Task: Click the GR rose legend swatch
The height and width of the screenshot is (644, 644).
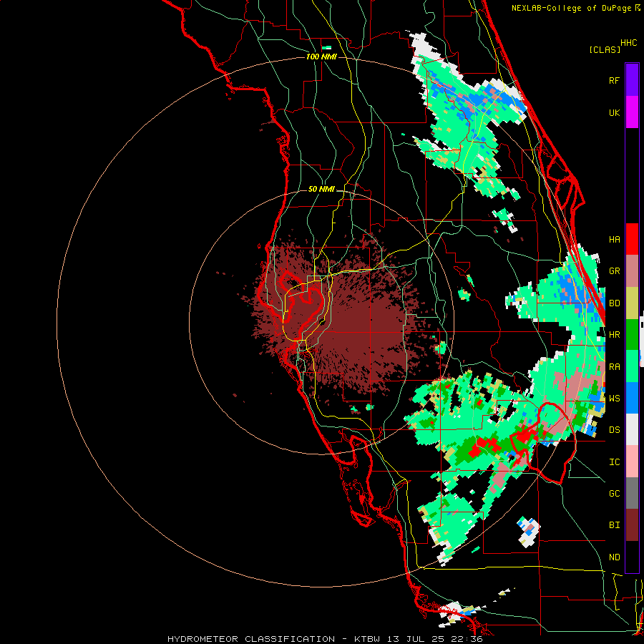Action: pyautogui.click(x=632, y=271)
